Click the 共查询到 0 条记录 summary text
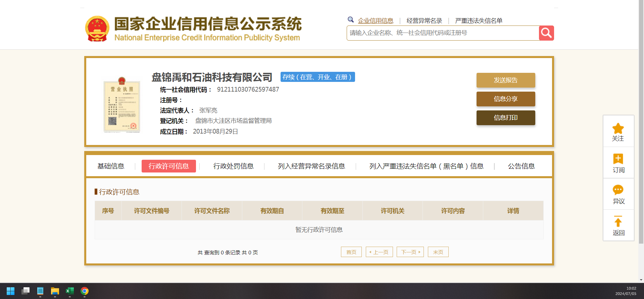The height and width of the screenshot is (299, 644). pos(228,252)
